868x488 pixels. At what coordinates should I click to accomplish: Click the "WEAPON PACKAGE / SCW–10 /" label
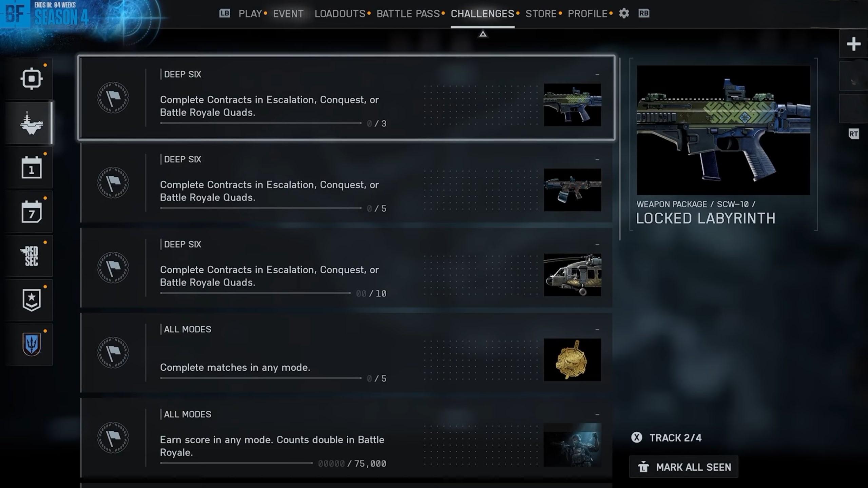click(x=696, y=204)
